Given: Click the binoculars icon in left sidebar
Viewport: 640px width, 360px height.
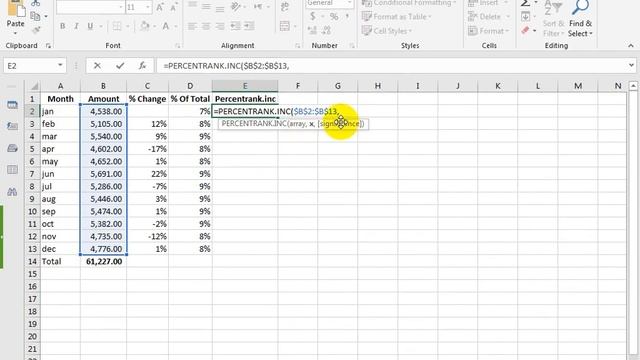Looking at the screenshot, I should [x=12, y=192].
